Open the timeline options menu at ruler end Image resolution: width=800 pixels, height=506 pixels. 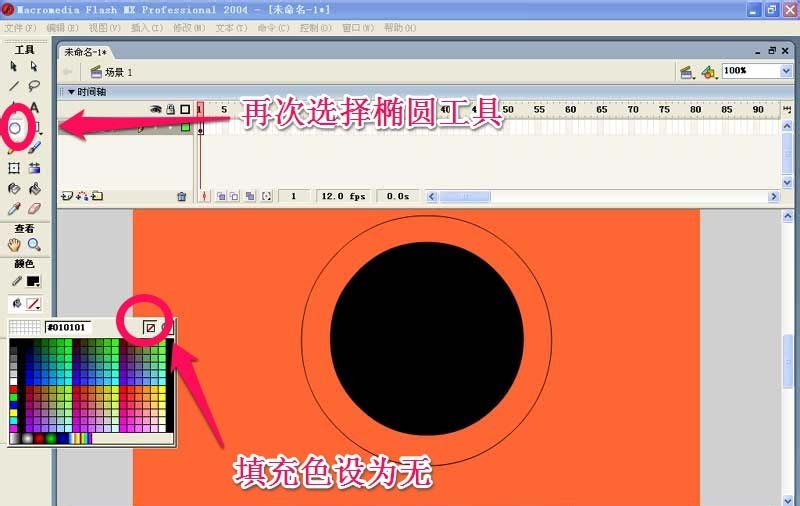(x=787, y=109)
